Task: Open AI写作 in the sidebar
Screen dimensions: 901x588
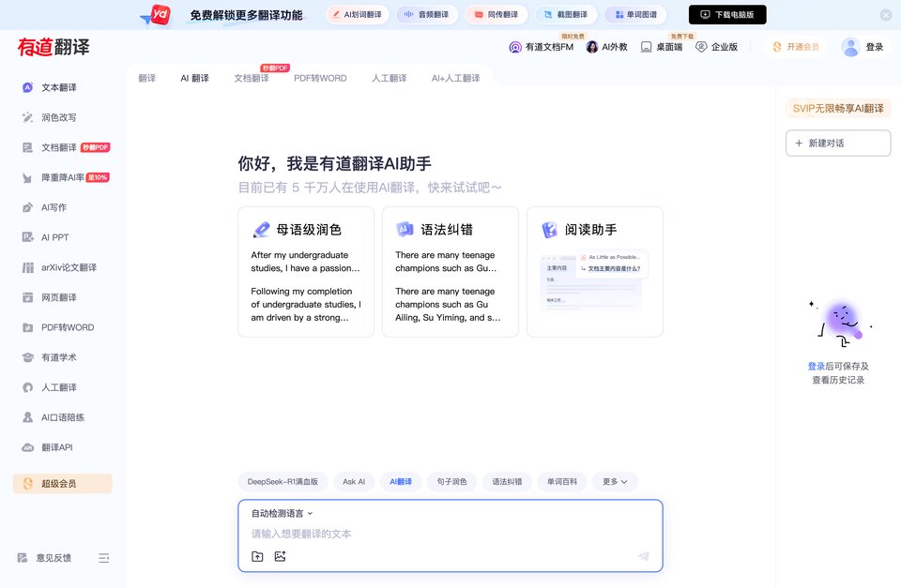Action: [44, 207]
